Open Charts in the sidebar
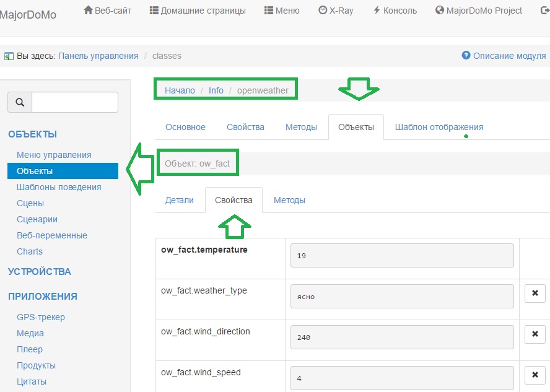550x392 pixels. coord(30,252)
